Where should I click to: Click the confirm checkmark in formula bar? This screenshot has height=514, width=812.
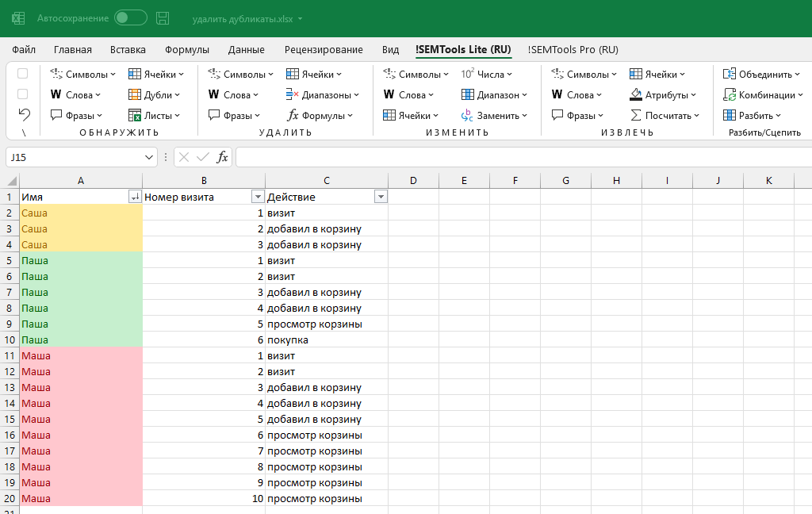pos(203,157)
